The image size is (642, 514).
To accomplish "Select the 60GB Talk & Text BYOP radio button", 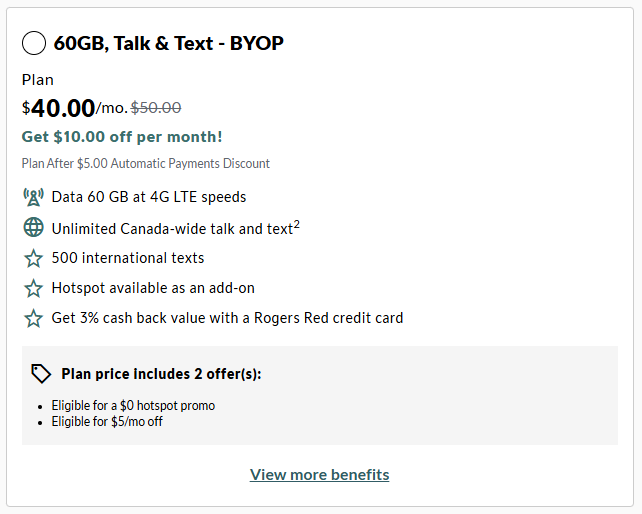I will click(x=33, y=43).
